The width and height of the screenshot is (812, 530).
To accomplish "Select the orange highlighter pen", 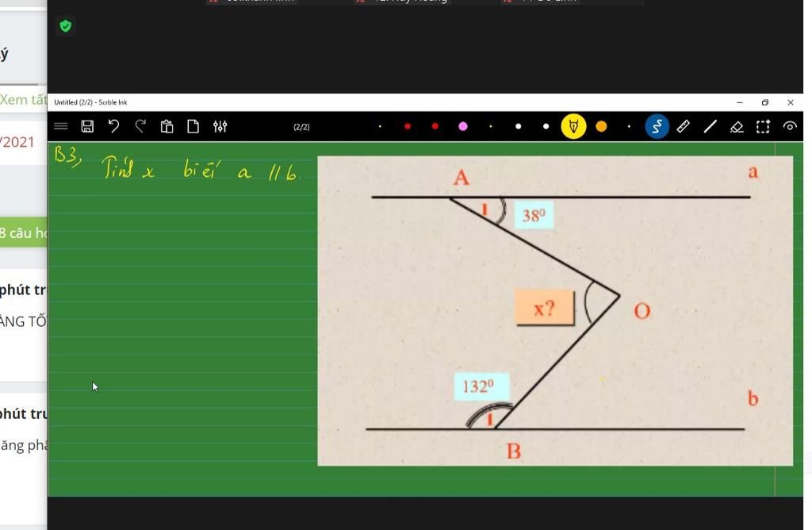I will click(601, 126).
